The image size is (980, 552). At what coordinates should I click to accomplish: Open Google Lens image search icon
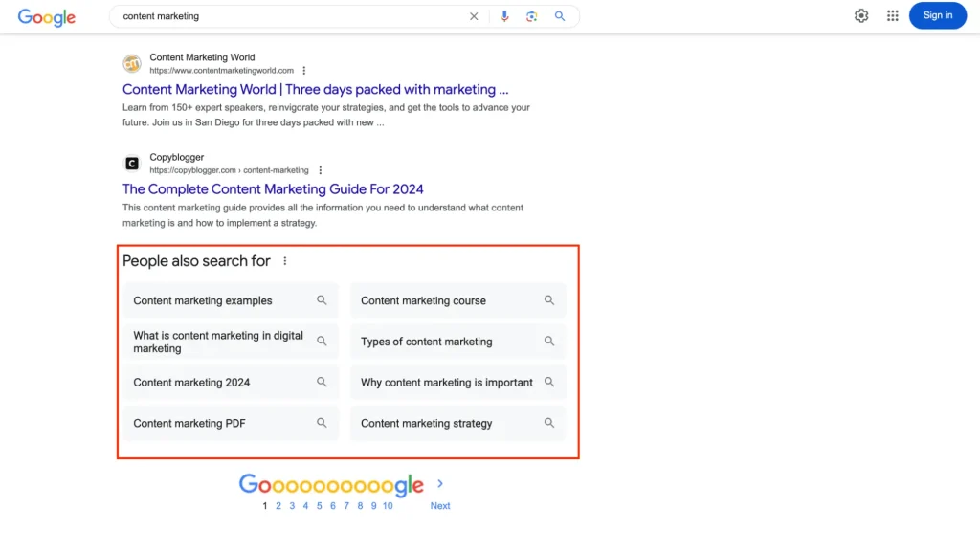[532, 16]
